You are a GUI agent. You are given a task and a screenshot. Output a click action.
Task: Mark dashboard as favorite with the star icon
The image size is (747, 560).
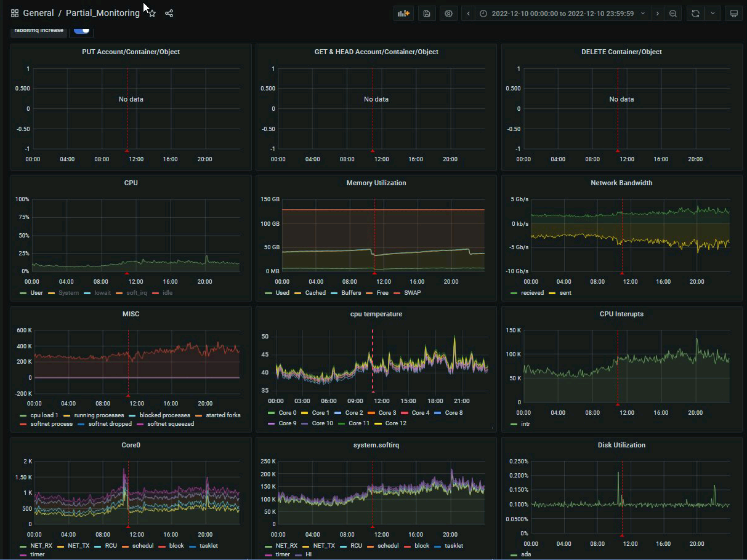152,14
